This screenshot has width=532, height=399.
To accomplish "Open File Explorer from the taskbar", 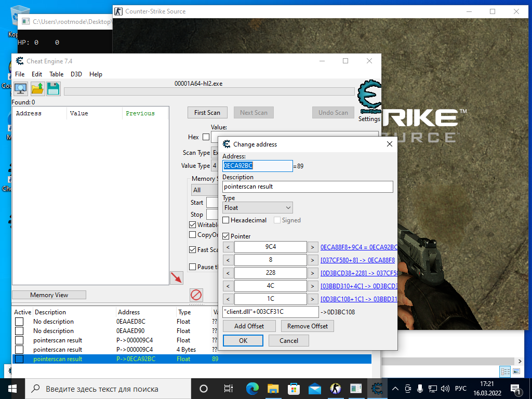I will pos(273,389).
